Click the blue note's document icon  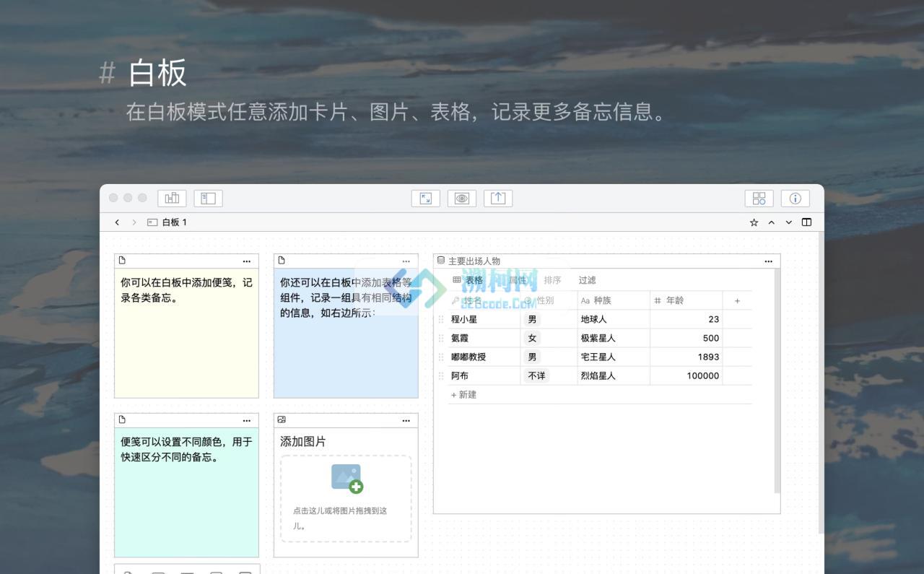pos(282,261)
